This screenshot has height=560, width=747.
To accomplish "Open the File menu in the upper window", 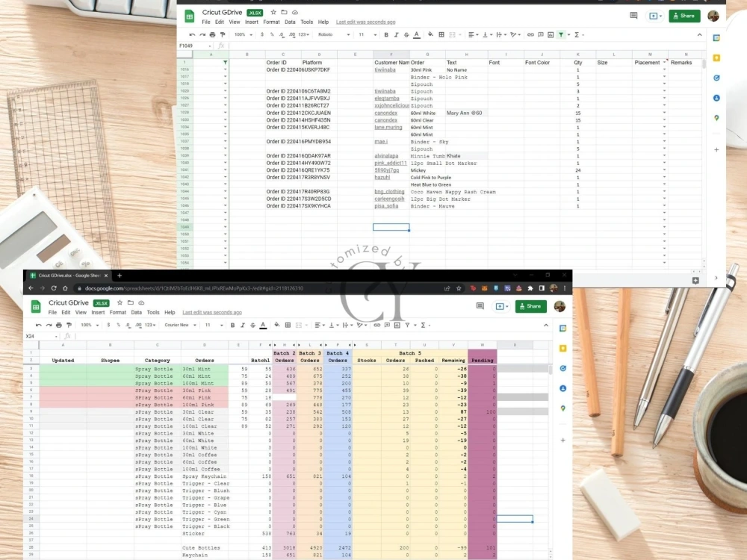I will pyautogui.click(x=206, y=22).
